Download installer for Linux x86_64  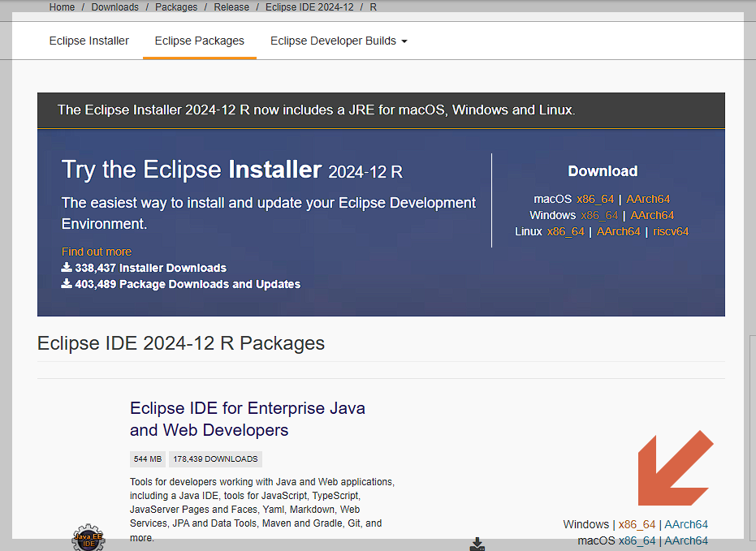[565, 231]
